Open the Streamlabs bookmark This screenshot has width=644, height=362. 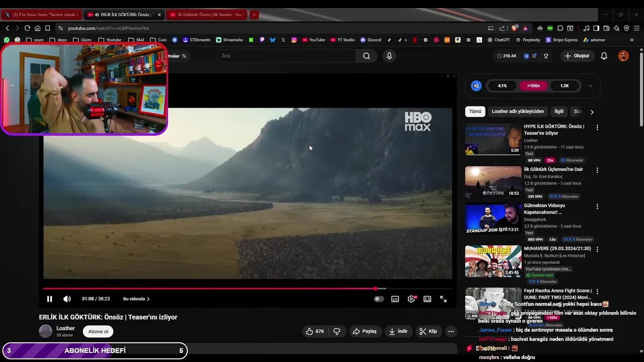pos(229,40)
